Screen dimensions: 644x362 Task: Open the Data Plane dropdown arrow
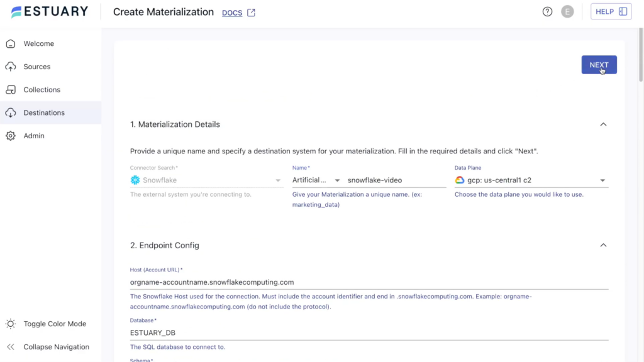602,180
